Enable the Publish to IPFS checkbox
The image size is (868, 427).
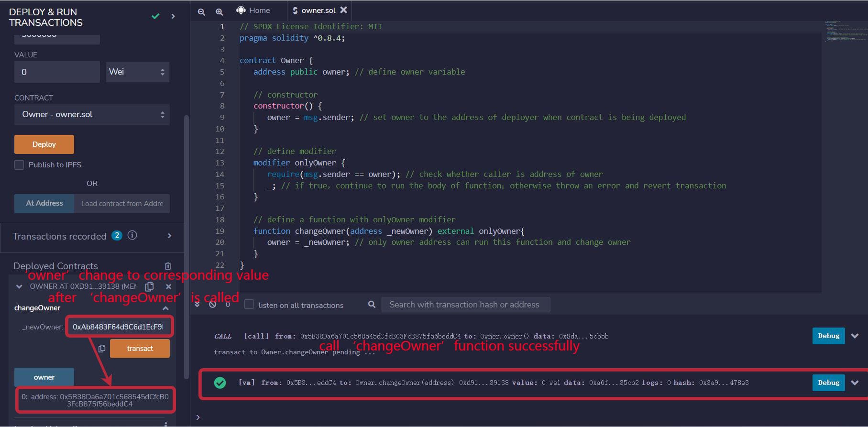(x=19, y=165)
